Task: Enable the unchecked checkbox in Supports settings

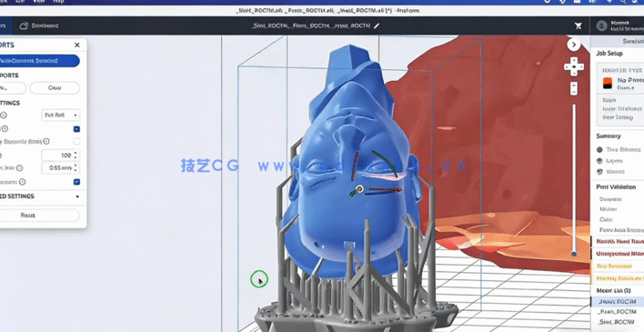Action: [x=76, y=141]
